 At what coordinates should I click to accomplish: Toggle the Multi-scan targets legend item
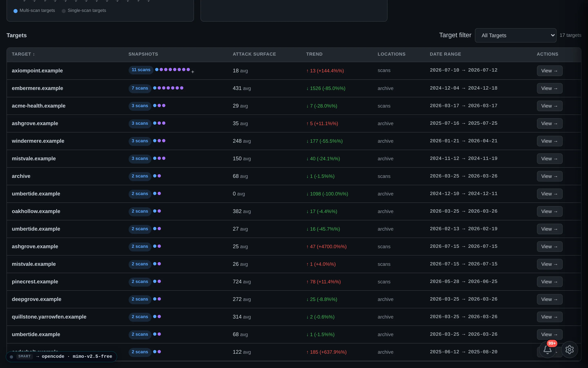tap(34, 10)
